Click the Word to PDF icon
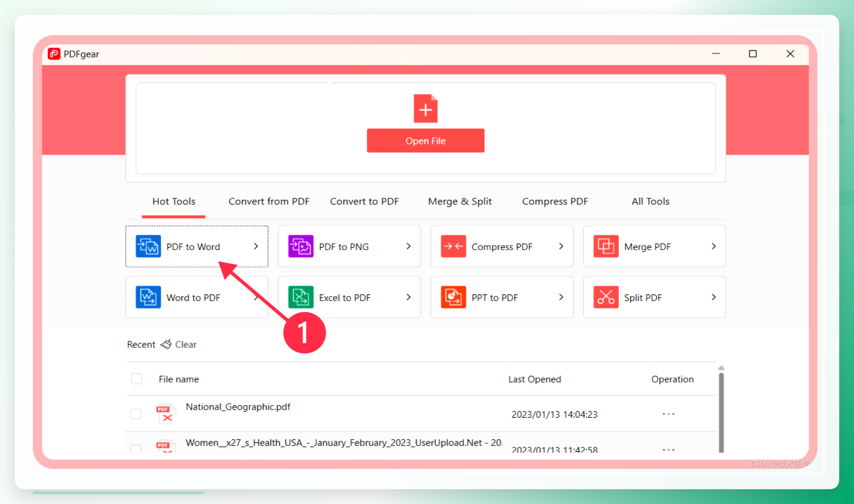 (x=148, y=297)
